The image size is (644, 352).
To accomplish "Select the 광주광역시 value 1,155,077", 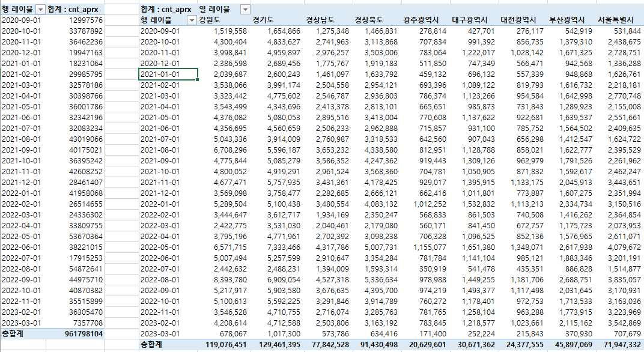I will click(x=430, y=247).
